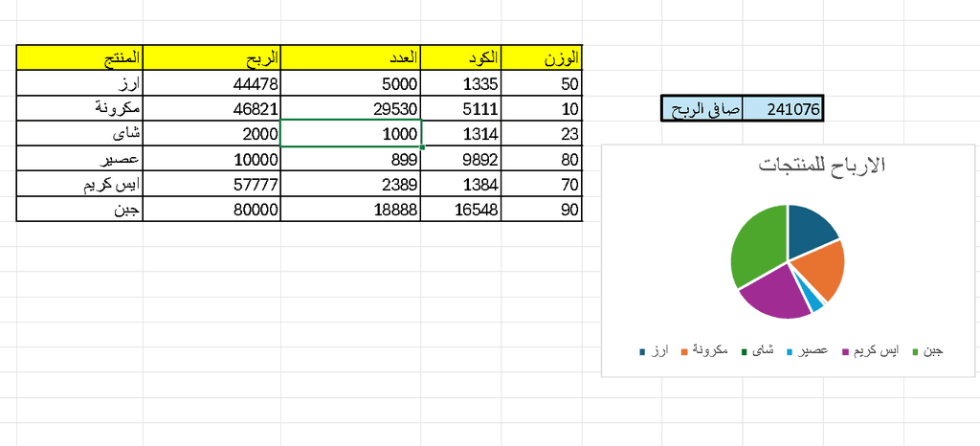Select the الربح header cell
This screenshot has width=980, height=446.
(x=212, y=57)
